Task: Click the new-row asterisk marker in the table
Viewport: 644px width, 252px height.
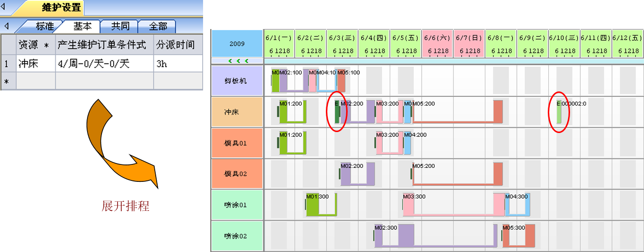Action: coord(7,81)
